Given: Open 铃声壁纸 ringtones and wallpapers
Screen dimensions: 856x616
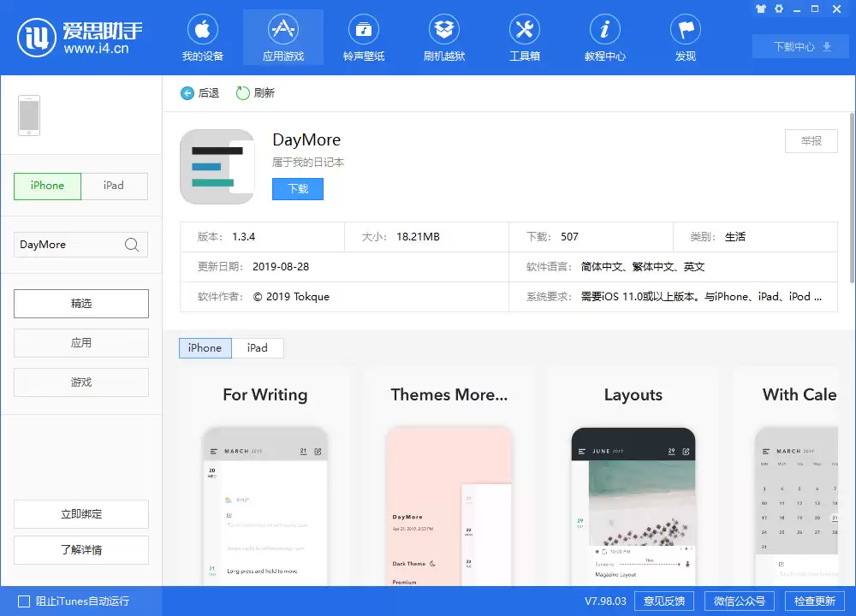Looking at the screenshot, I should 364,38.
